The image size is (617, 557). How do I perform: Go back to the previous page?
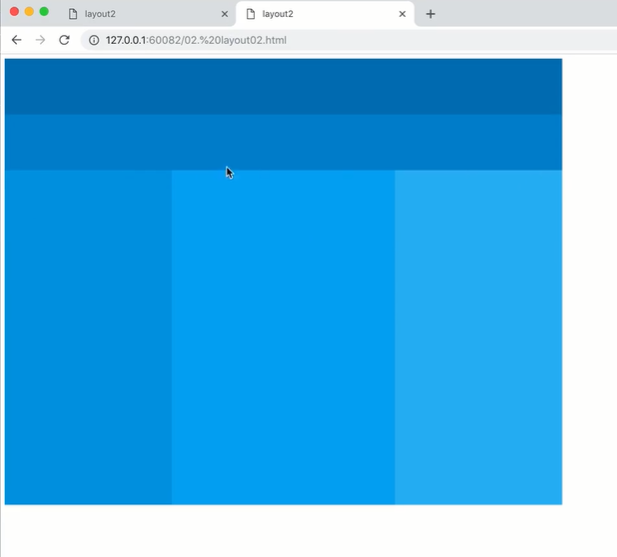click(x=17, y=40)
